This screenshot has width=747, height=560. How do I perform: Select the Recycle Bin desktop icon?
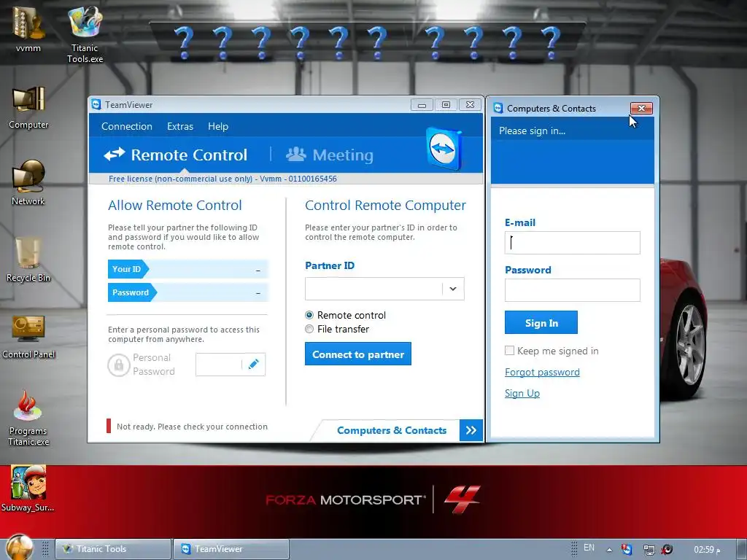[28, 260]
